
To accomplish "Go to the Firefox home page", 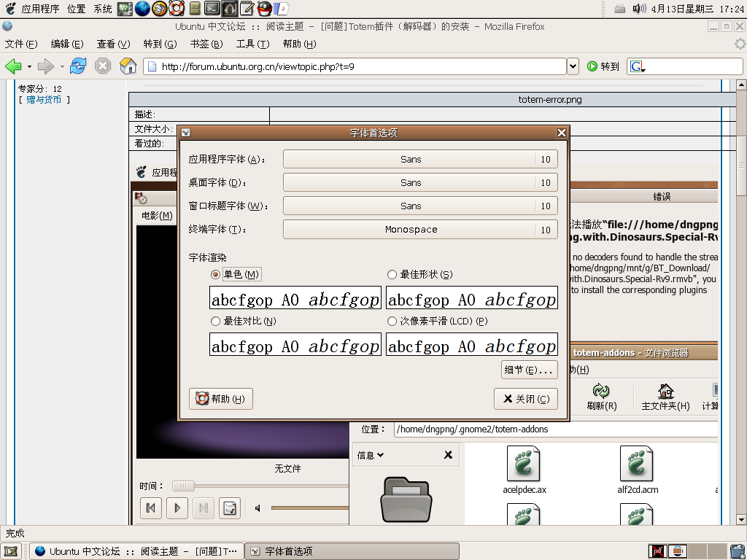I will coord(128,66).
